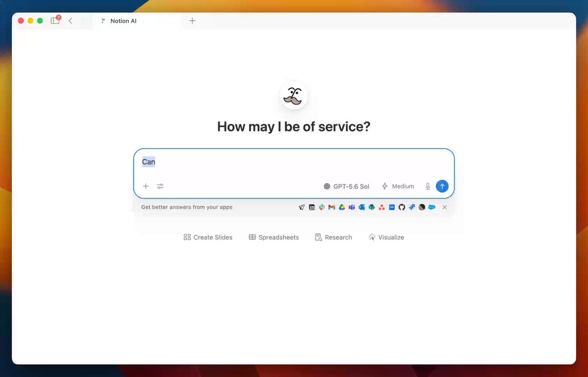Choose Create Slides shortcut
588x377 pixels.
click(x=208, y=237)
